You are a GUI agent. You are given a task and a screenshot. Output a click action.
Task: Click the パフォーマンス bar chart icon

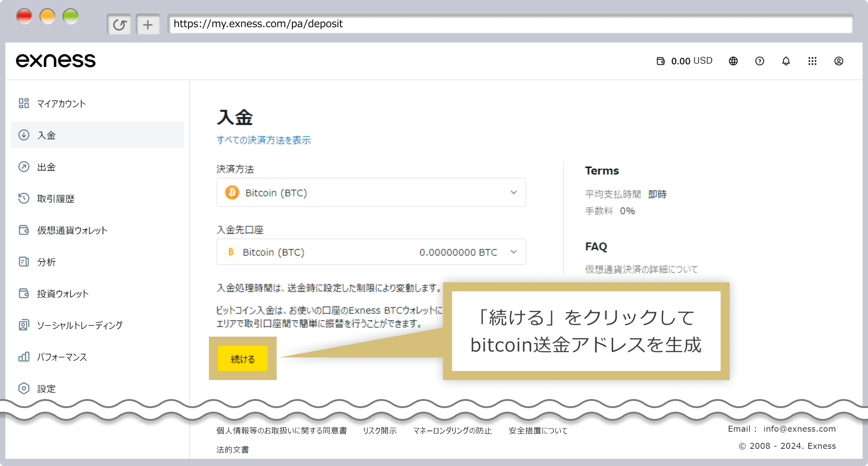(x=24, y=357)
